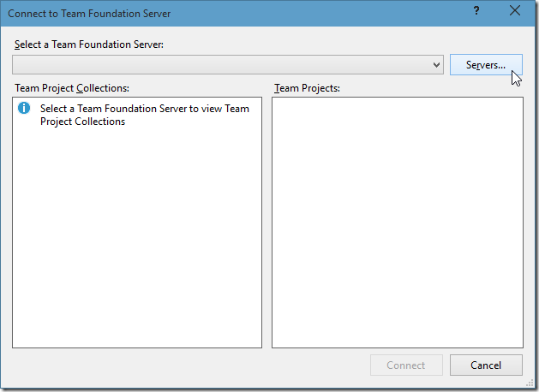Open help via the question mark icon
Screen dimensions: 539x392
pyautogui.click(x=476, y=10)
